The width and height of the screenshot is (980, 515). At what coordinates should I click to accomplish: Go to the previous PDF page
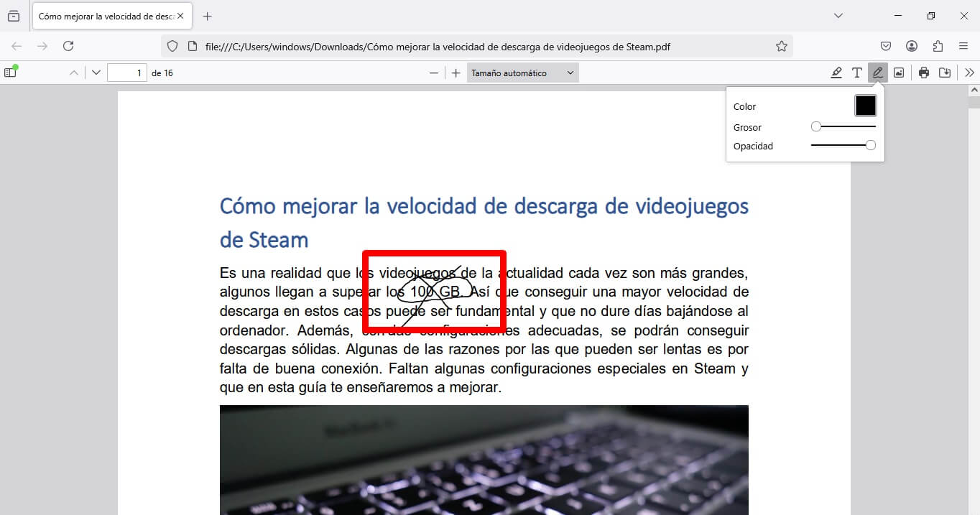(73, 73)
